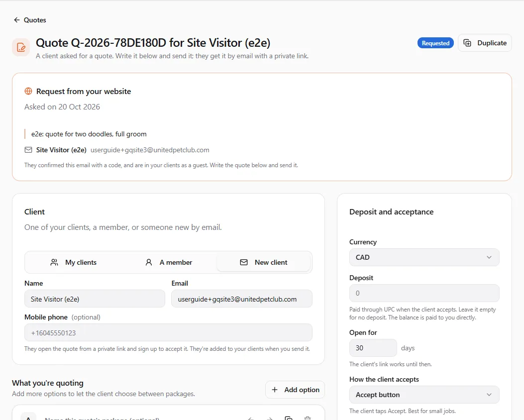Click 'The client's link works until then.' note
Screen dimensions: 524x420
[390, 364]
